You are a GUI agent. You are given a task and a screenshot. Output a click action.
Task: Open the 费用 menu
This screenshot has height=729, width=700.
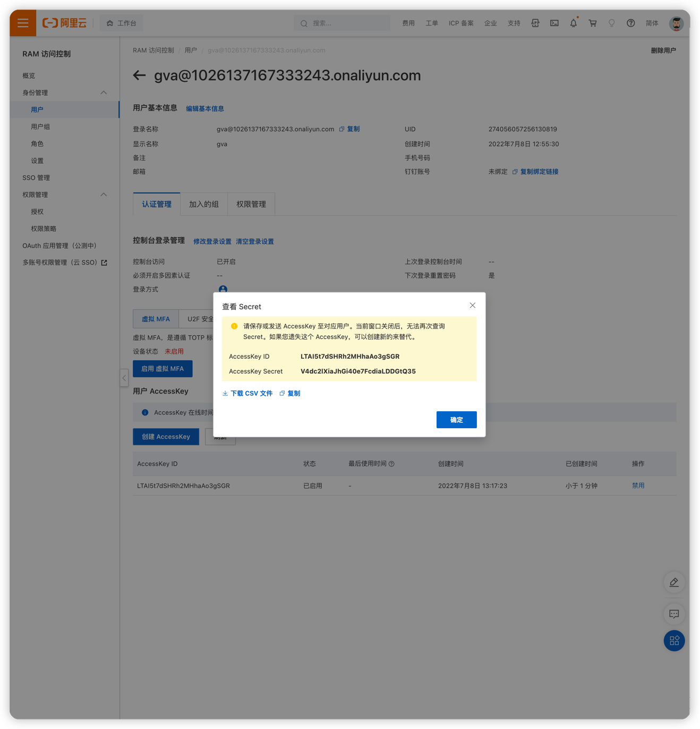[408, 23]
